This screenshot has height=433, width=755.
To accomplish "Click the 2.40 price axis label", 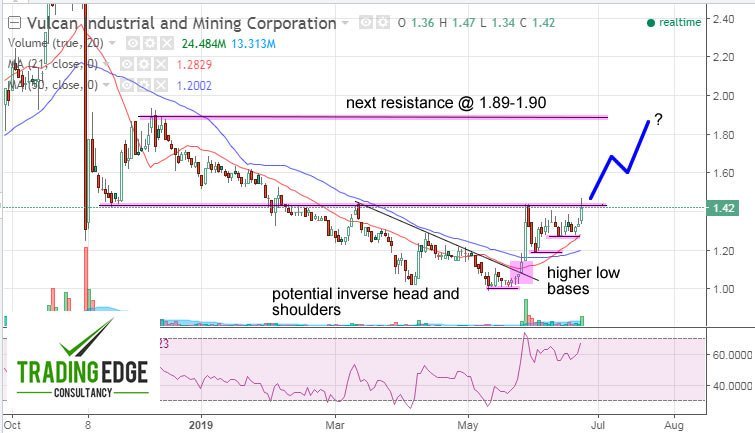I will click(724, 19).
